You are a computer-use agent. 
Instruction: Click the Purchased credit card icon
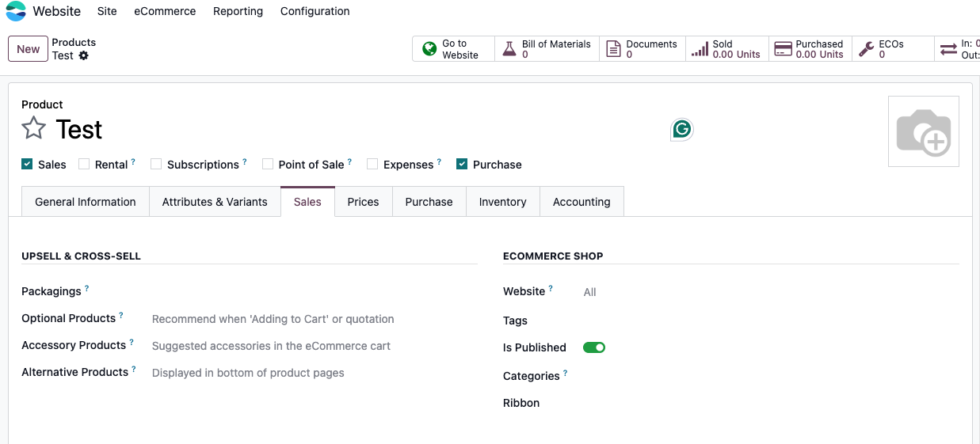[x=783, y=49]
